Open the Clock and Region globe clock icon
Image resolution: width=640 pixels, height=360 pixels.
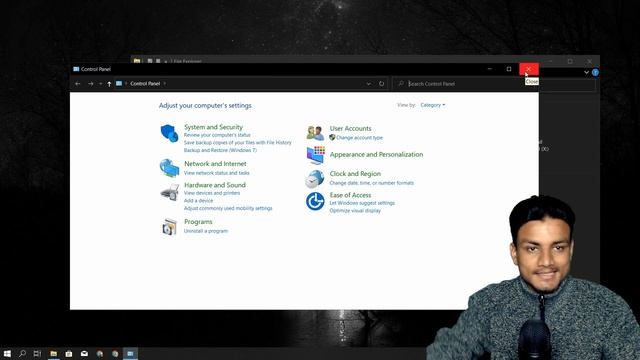point(315,179)
